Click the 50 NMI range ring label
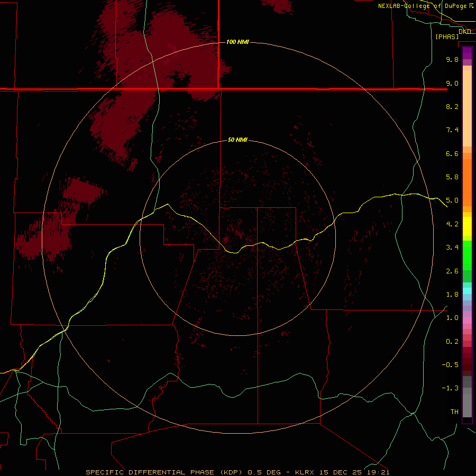Viewport: 476px width, 476px height. (x=237, y=140)
